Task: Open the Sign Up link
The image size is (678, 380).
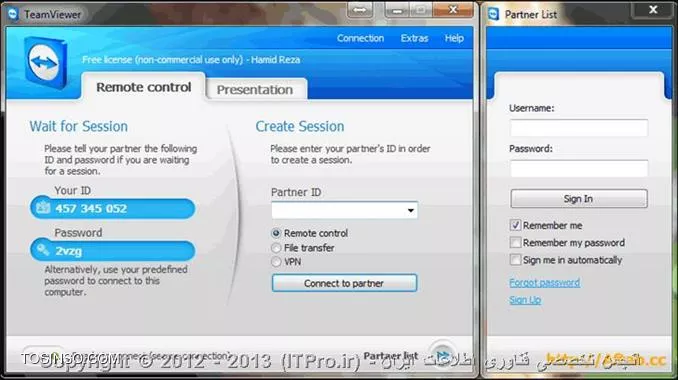Action: 525,300
